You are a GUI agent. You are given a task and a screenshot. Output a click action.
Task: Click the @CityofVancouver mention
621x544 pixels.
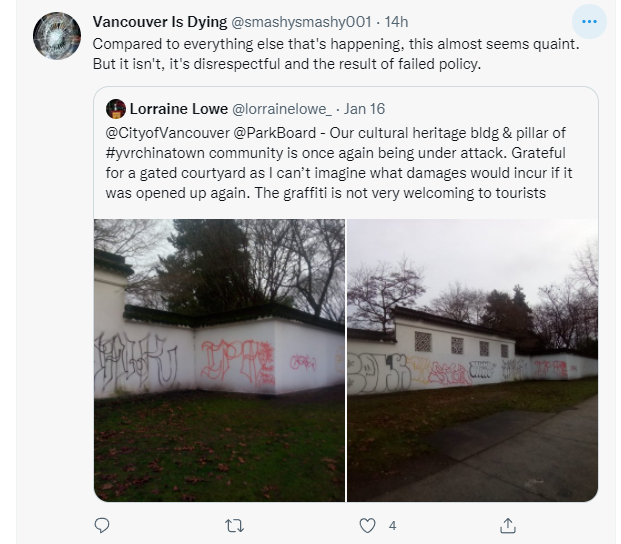click(168, 133)
